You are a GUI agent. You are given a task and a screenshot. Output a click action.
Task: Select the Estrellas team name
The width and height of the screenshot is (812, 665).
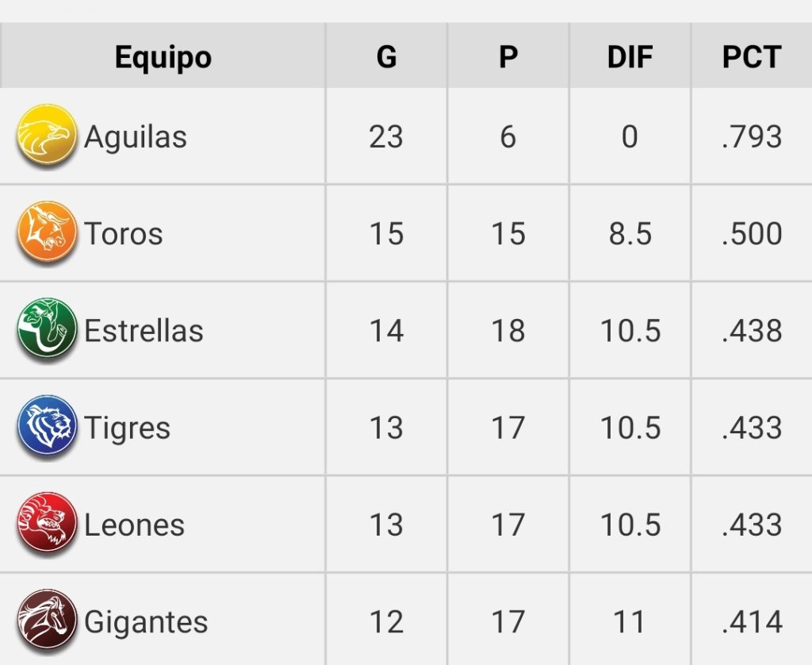[144, 330]
